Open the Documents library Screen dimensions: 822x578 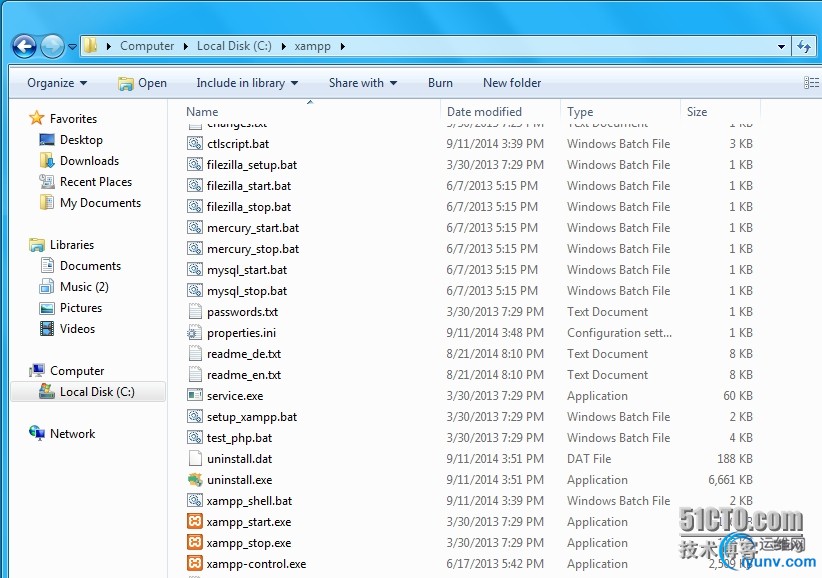click(90, 266)
